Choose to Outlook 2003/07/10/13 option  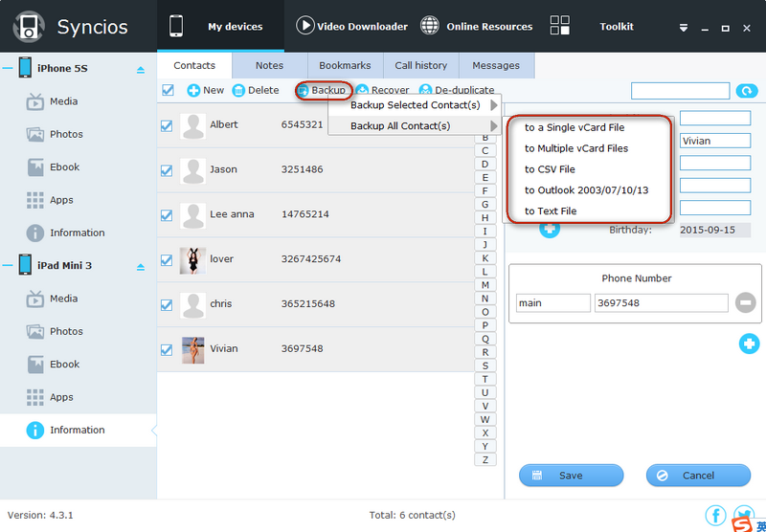588,190
